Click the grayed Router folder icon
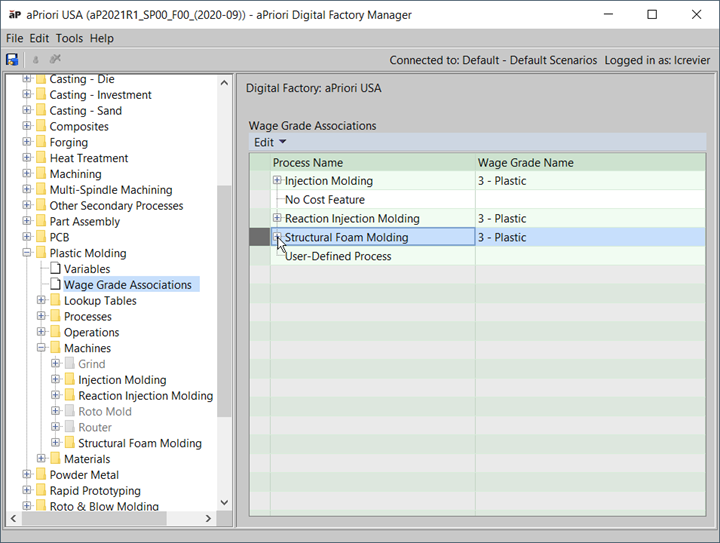Image resolution: width=720 pixels, height=543 pixels. [x=69, y=427]
